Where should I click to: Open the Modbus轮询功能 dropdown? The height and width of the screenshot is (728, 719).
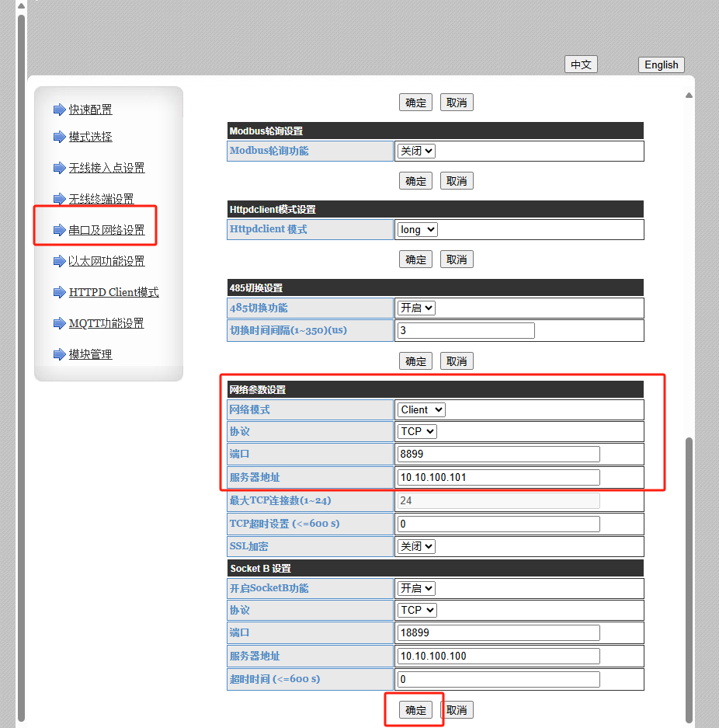416,151
